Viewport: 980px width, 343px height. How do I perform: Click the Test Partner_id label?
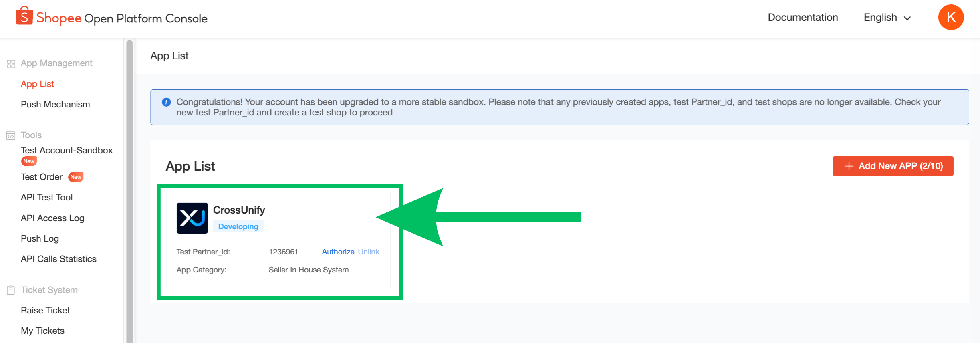pos(203,252)
